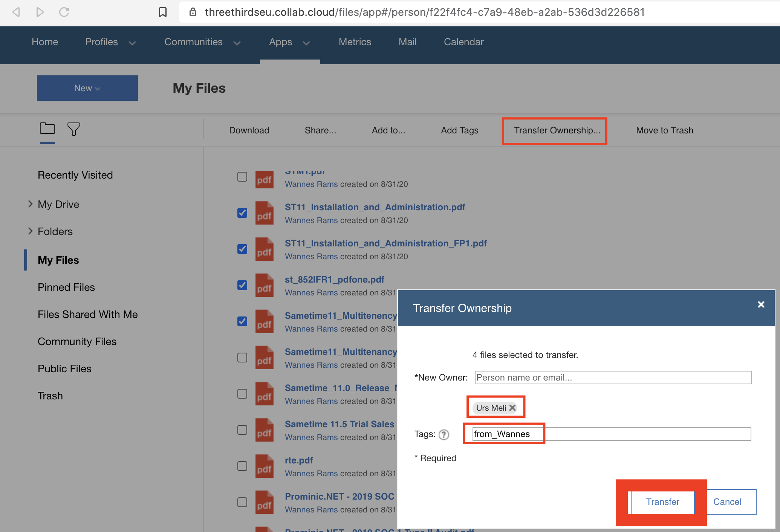
Task: Click the Transfer button to confirm ownership
Action: [x=662, y=502]
